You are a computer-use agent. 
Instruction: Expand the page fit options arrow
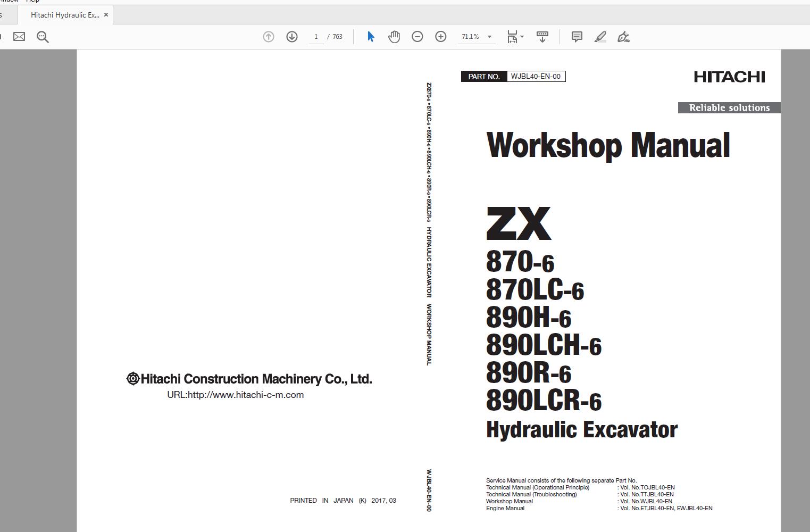(522, 37)
